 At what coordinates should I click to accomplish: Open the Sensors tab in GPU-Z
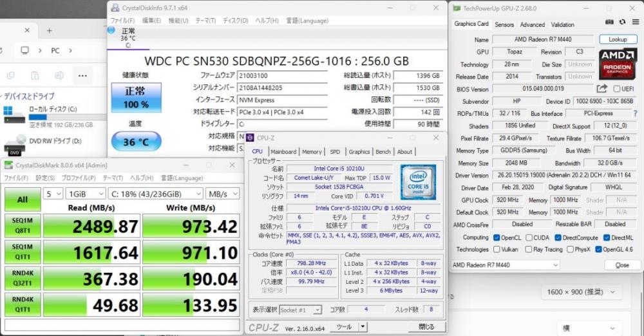(504, 24)
